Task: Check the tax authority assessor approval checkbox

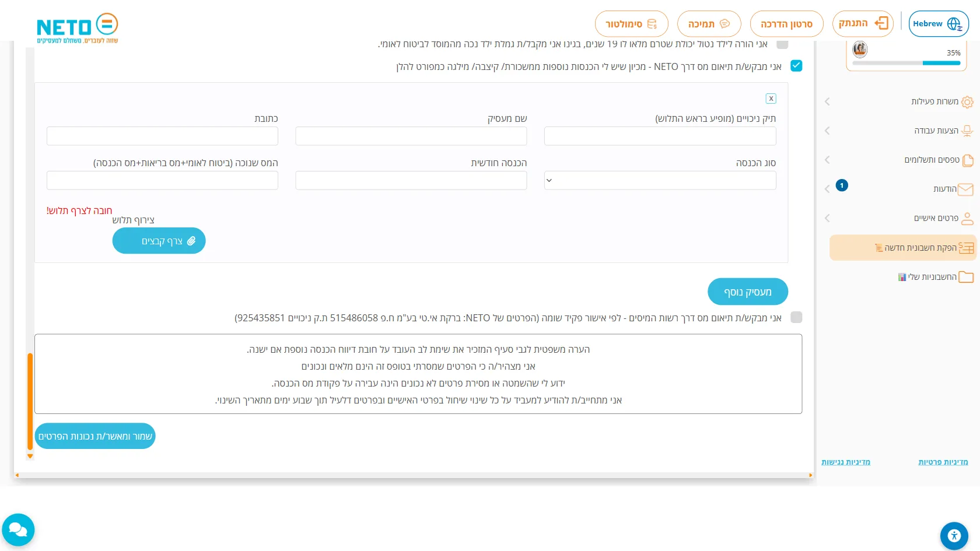Action: click(x=796, y=317)
